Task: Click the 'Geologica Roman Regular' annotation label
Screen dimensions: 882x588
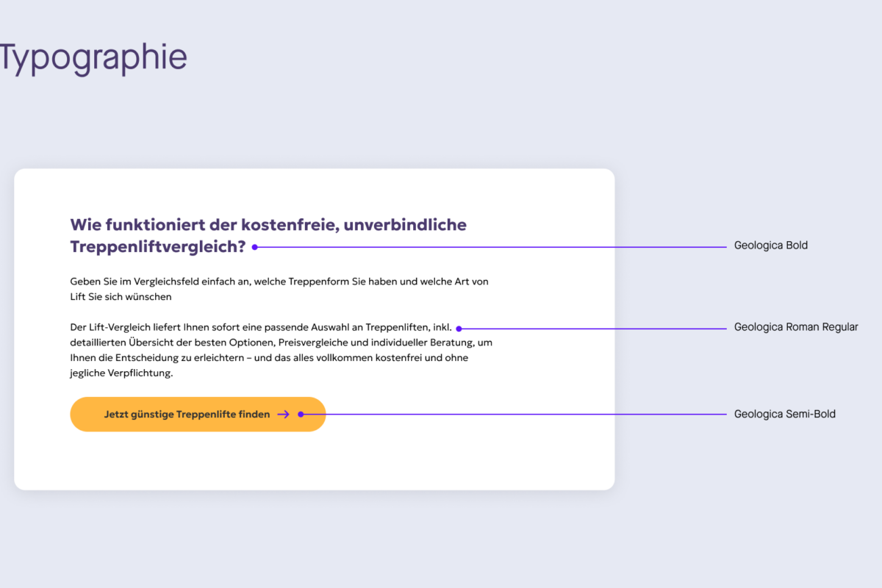Action: pyautogui.click(x=796, y=327)
